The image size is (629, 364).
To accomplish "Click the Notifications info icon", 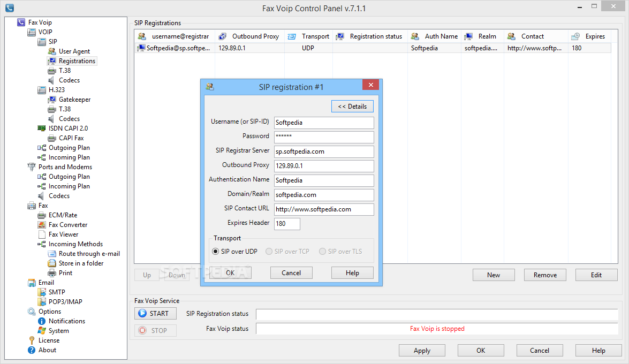I will click(x=41, y=321).
